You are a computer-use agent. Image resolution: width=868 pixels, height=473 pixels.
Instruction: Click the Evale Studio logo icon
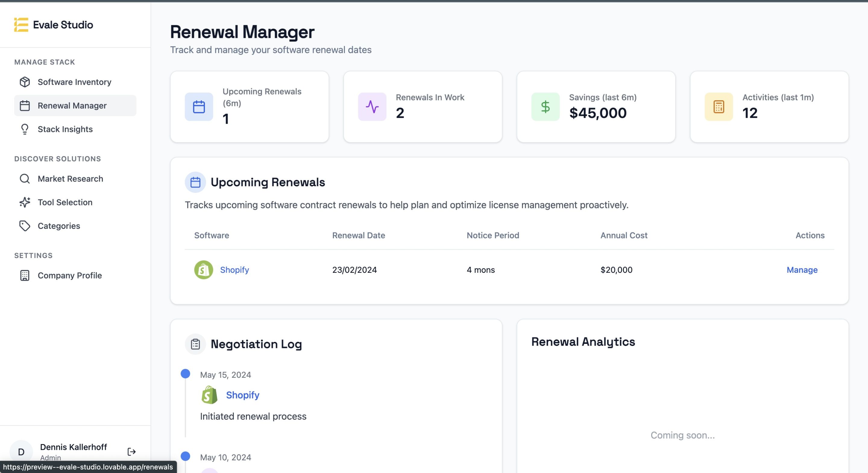click(x=21, y=25)
